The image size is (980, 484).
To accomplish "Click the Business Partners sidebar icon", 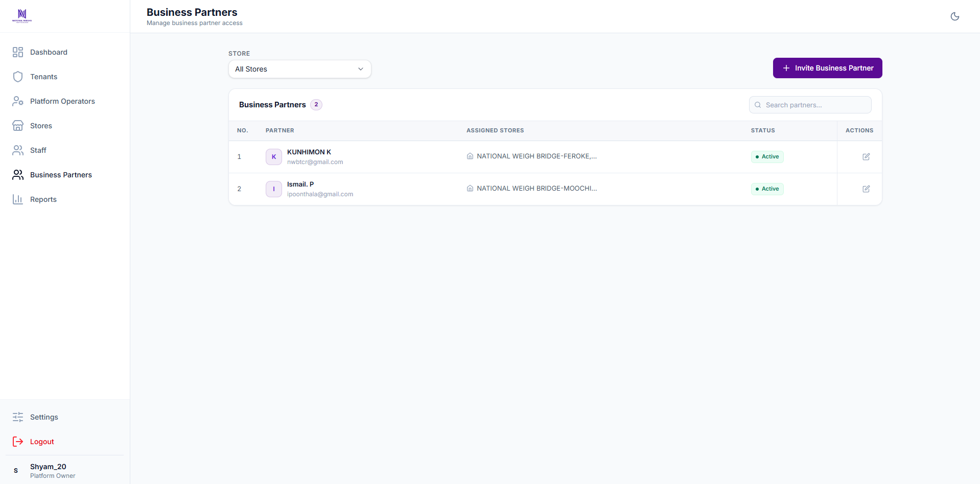I will pos(18,175).
